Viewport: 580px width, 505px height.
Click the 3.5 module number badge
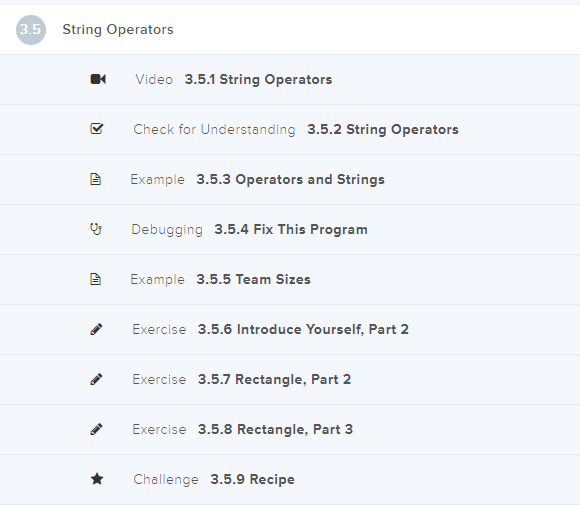(31, 30)
